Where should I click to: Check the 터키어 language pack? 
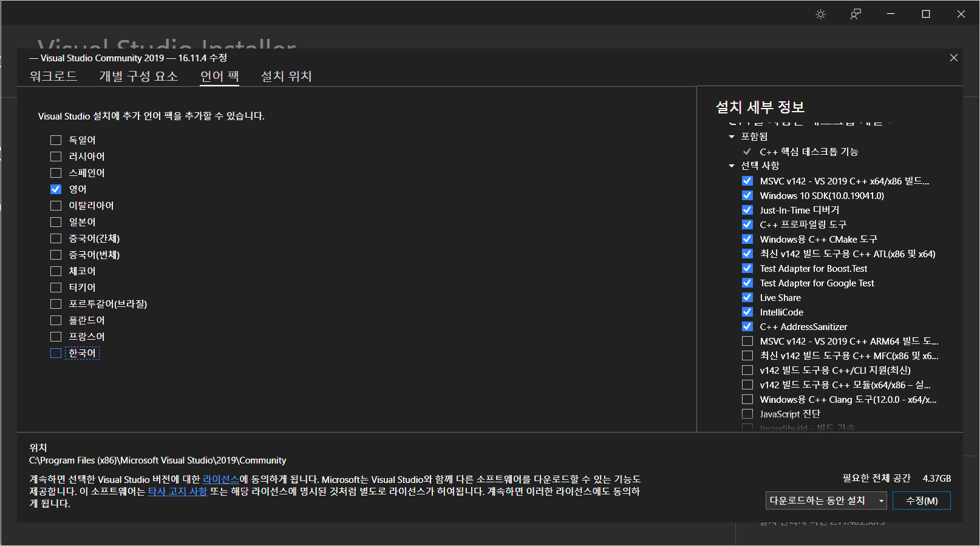click(56, 288)
